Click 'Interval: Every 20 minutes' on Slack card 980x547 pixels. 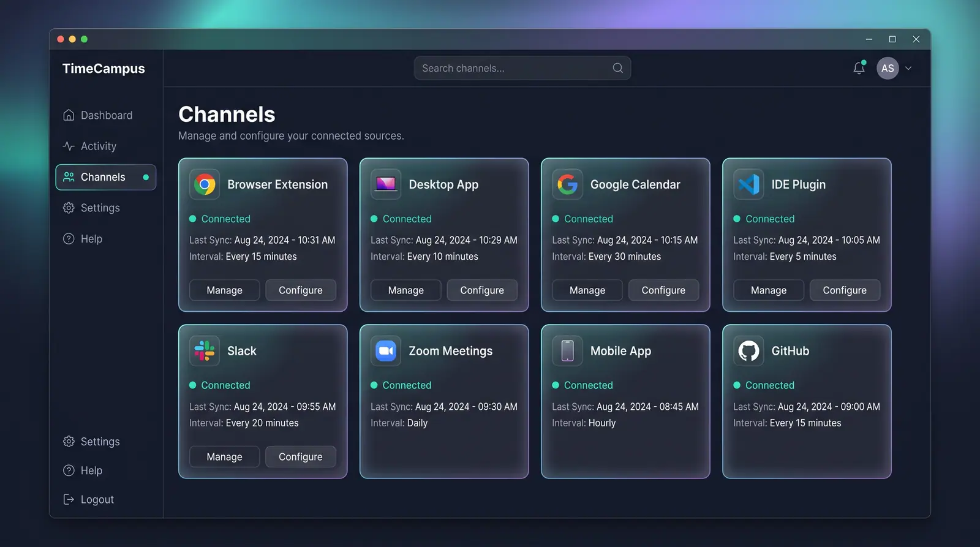[244, 423]
